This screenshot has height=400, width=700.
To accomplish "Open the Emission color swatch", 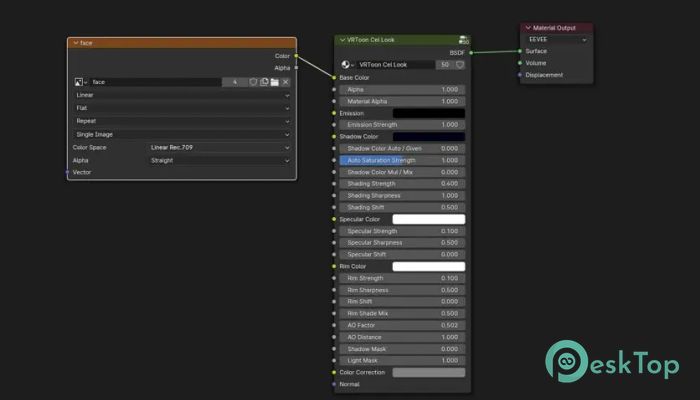I will [429, 113].
